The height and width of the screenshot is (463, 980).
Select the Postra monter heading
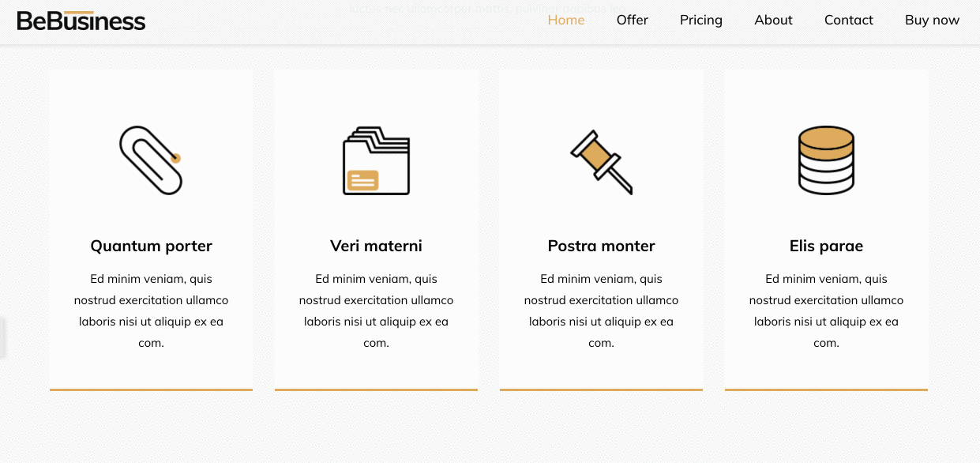click(601, 246)
